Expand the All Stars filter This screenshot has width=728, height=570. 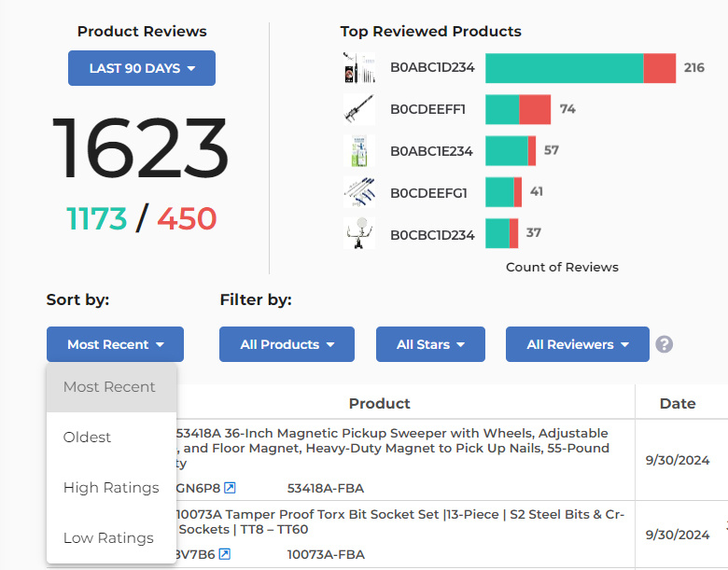click(430, 344)
